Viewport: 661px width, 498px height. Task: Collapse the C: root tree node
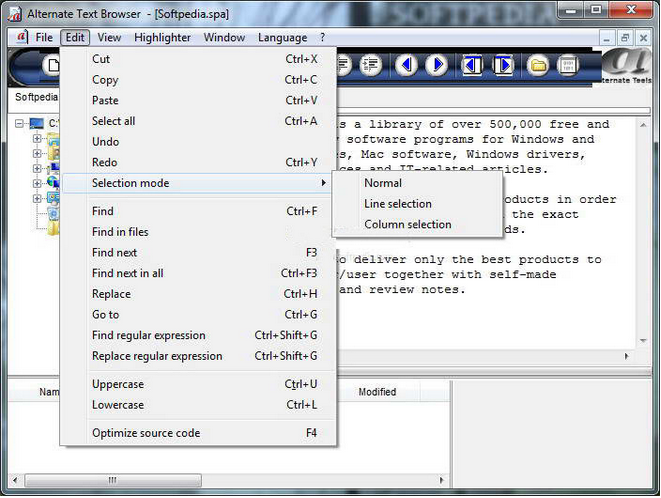pos(19,124)
